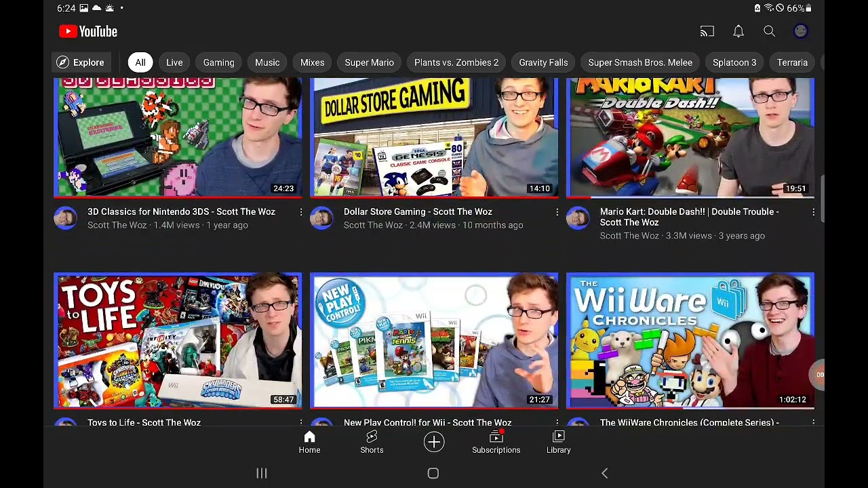Open Toys to Life - Scott The Woz title

[144, 422]
